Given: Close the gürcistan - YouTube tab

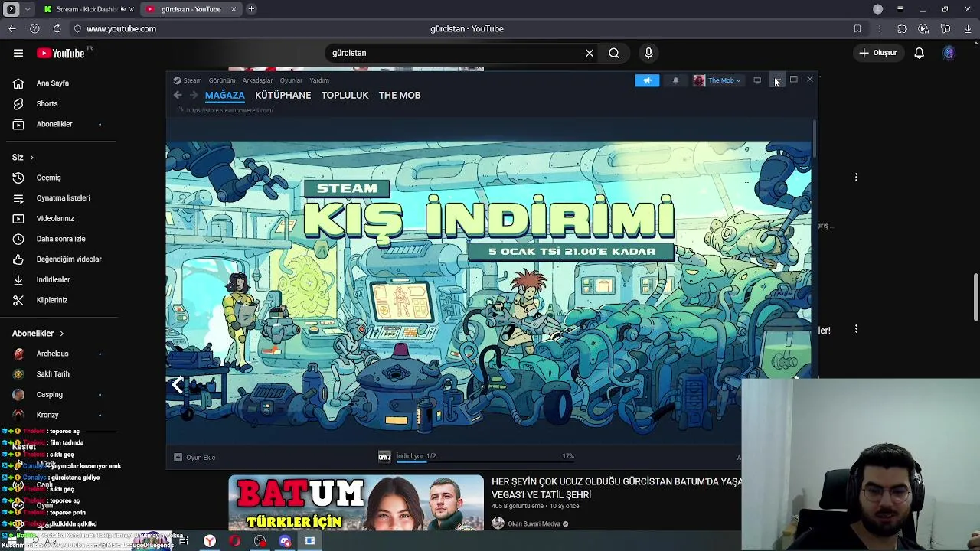Looking at the screenshot, I should tap(234, 9).
